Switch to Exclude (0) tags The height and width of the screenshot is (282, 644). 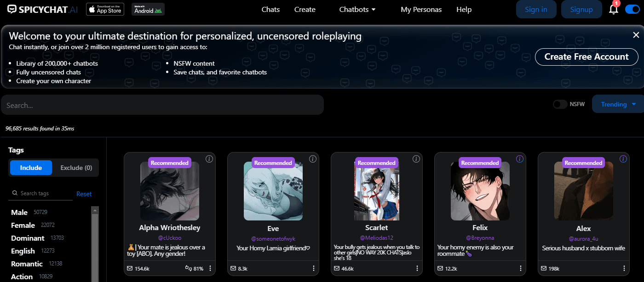pos(76,168)
